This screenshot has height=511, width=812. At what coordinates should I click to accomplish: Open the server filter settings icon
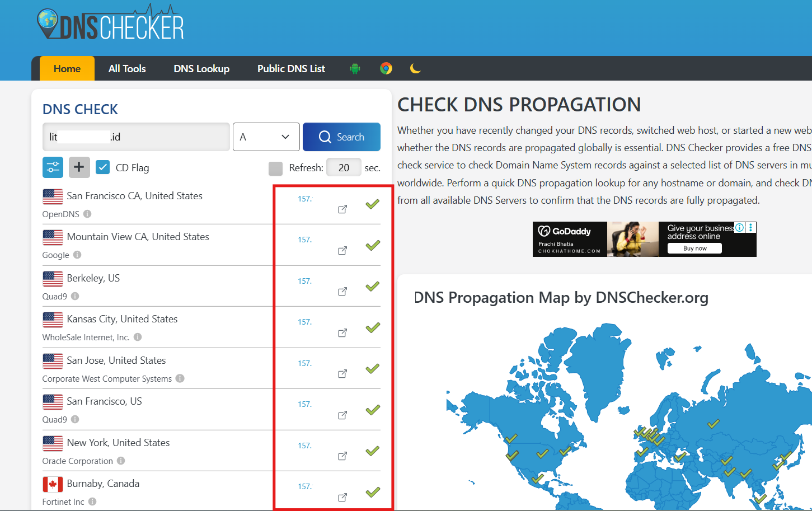tap(53, 167)
